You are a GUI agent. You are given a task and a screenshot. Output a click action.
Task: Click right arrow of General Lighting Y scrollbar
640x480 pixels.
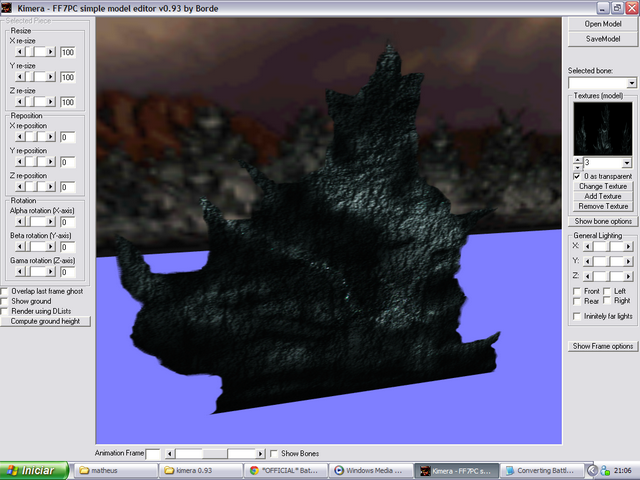629,261
